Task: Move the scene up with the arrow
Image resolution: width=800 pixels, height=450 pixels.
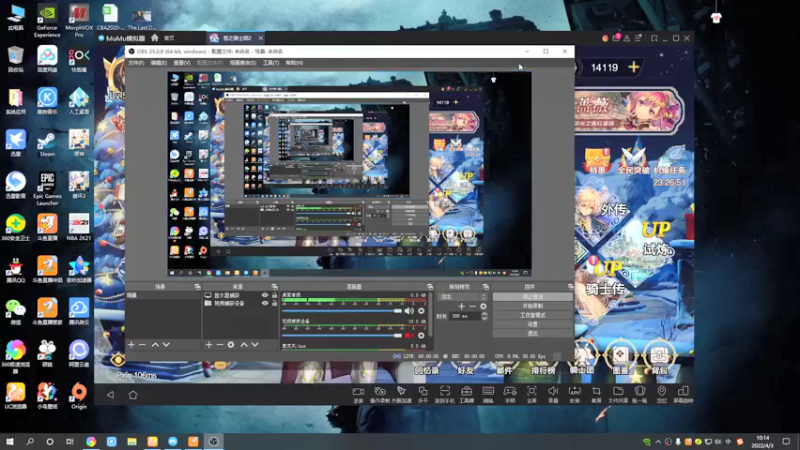Action: (155, 345)
